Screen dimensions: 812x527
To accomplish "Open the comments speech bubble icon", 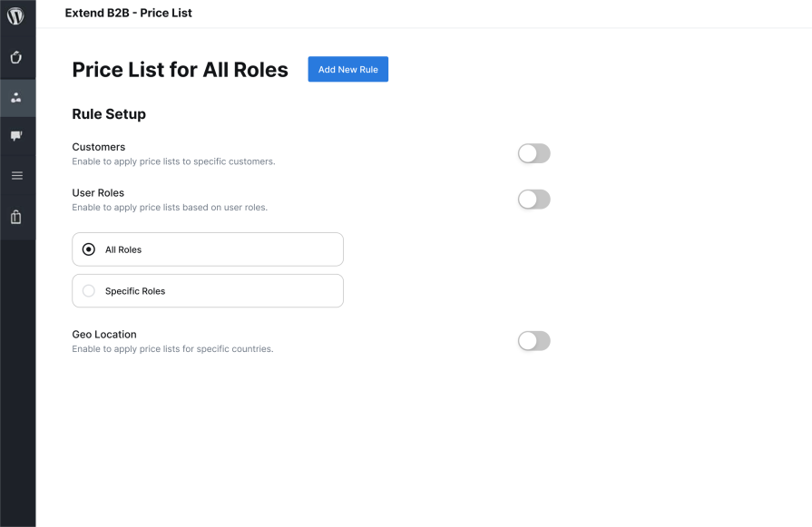I will point(16,136).
